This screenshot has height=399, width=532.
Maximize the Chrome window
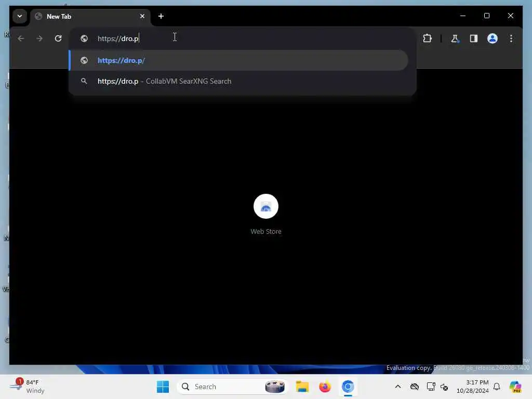pyautogui.click(x=486, y=16)
